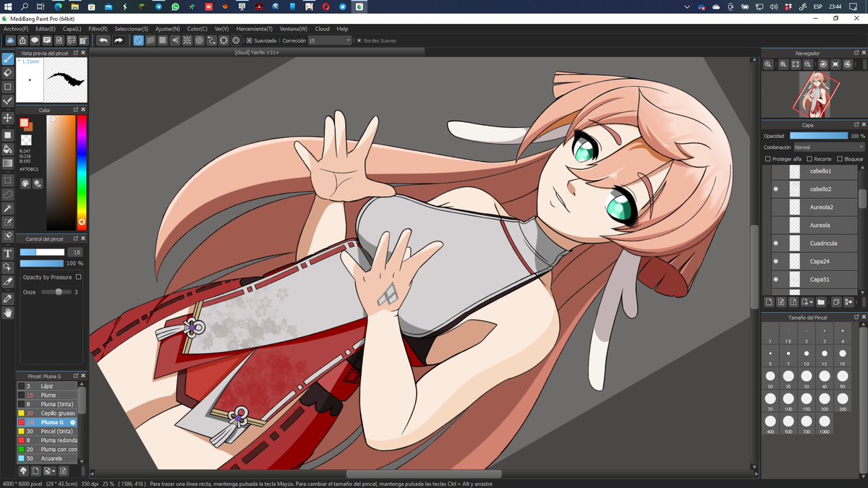Screen dimensions: 868x488
Task: Select the Gradient tool
Action: [x=8, y=163]
